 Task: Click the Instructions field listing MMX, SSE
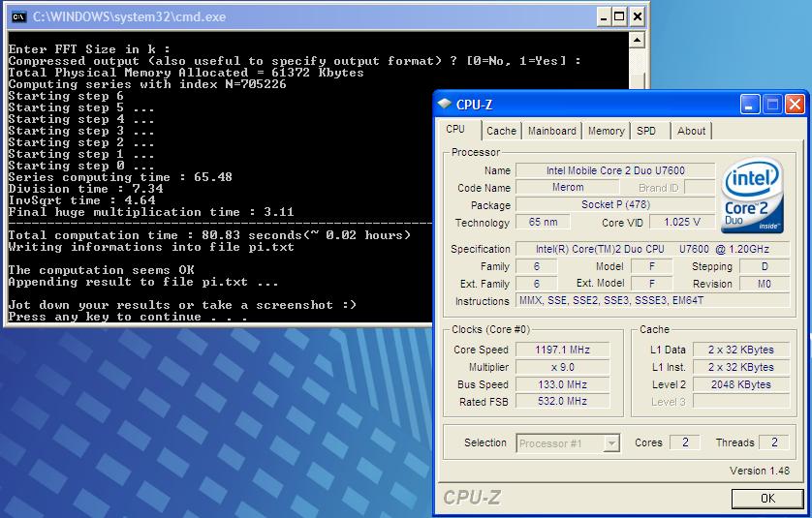652,300
